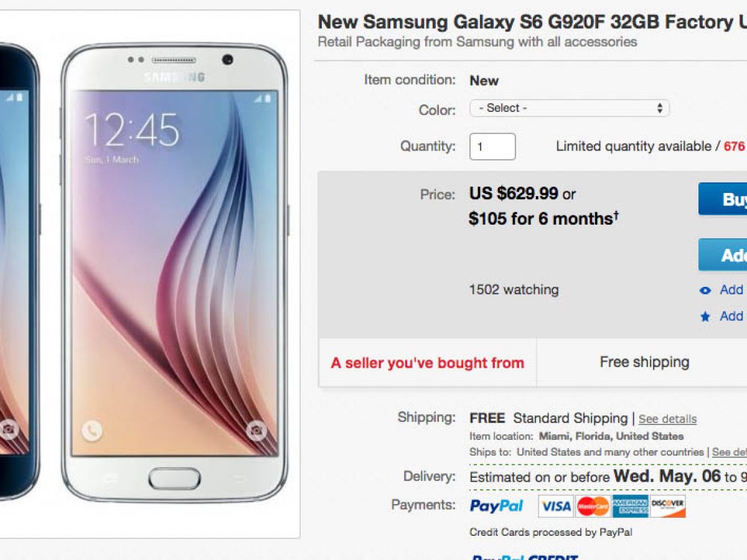Open the Color select dropdown
The width and height of the screenshot is (747, 560).
click(569, 108)
